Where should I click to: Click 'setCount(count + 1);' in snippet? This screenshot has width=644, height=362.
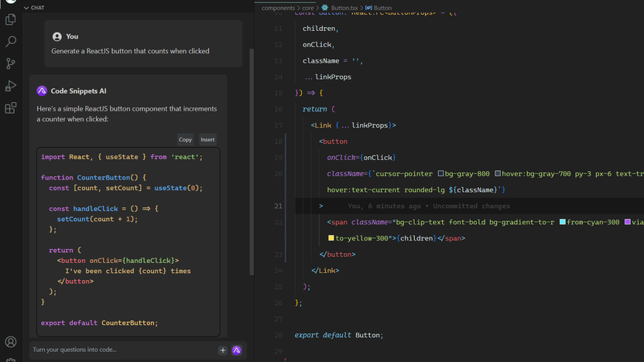[98, 219]
